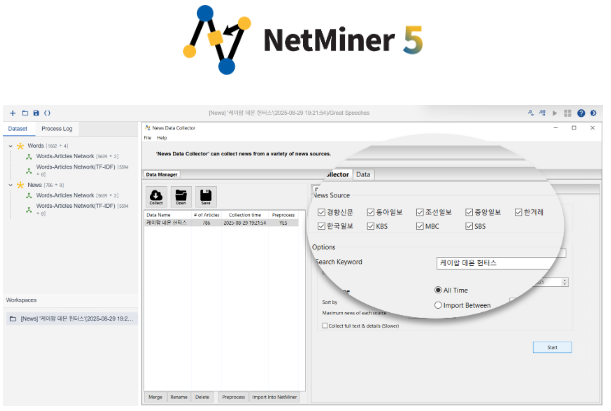Image resolution: width=611 pixels, height=411 pixels.
Task: Click the Start button
Action: point(552,347)
